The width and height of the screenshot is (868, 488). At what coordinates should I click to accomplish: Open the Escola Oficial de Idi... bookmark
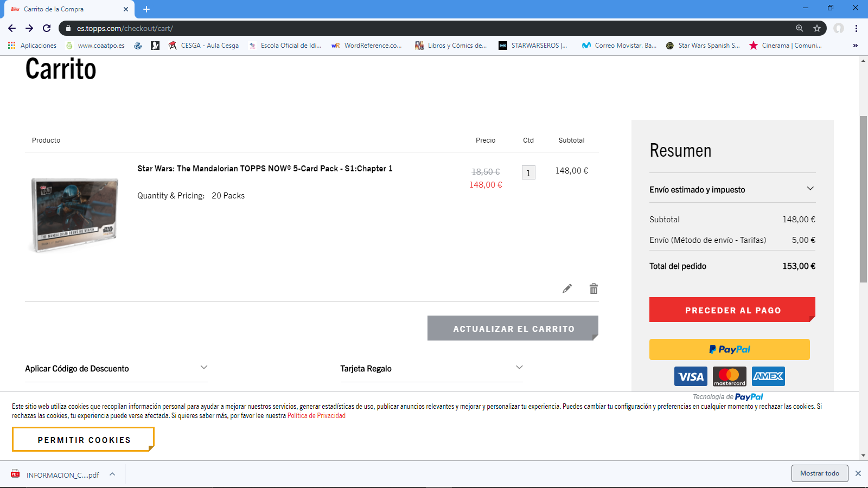click(285, 46)
